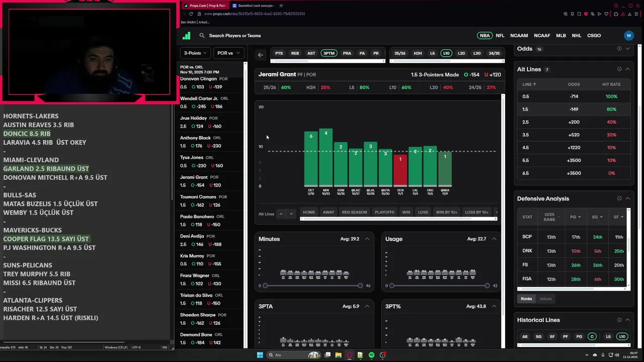Open Notepad++ from the taskbar
The width and height of the screenshot is (644, 362).
(360, 355)
